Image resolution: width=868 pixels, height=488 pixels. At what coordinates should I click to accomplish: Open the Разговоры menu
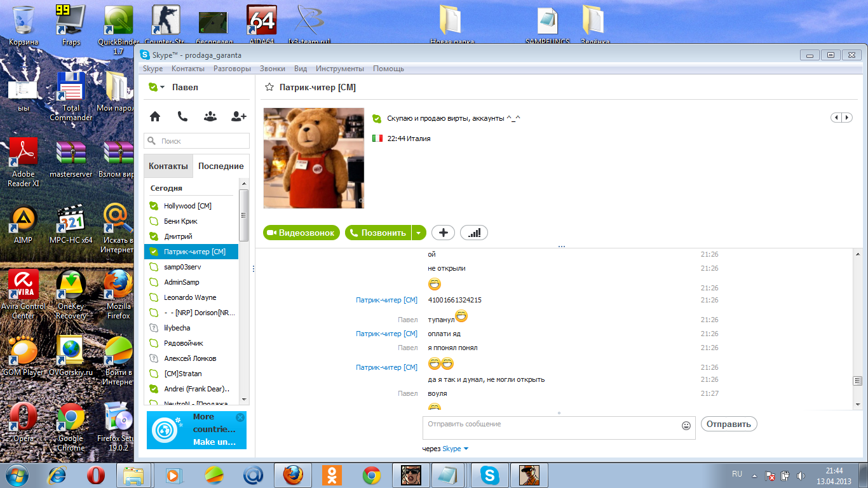pos(232,69)
